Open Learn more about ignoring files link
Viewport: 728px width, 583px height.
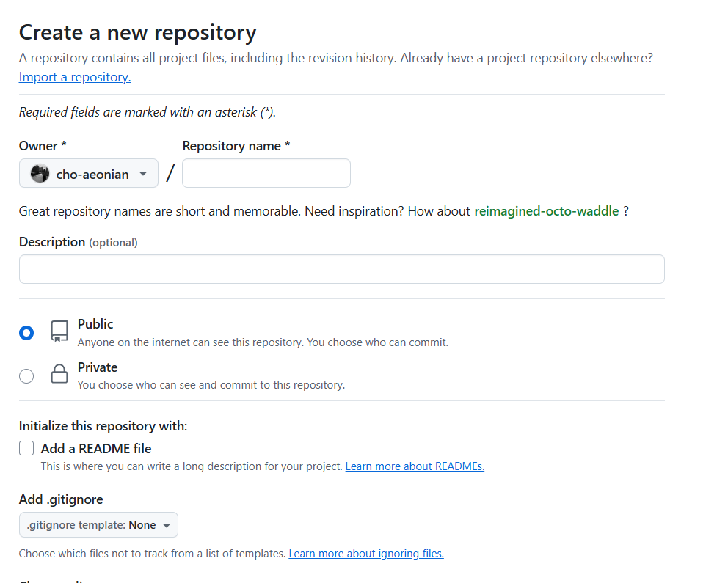[366, 554]
